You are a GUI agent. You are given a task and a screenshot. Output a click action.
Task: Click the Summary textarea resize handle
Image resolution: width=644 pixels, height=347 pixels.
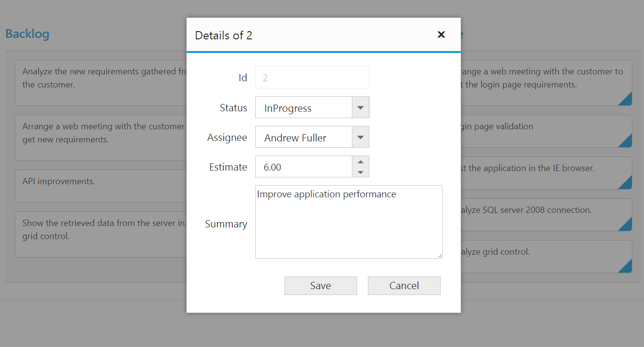coord(439,255)
